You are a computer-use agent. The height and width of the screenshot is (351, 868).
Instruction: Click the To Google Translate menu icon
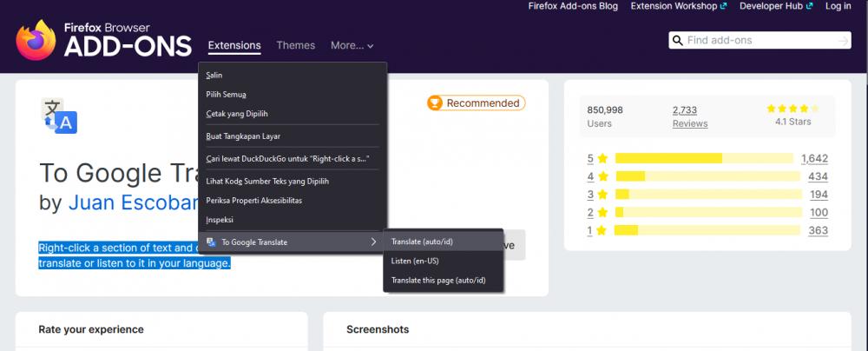point(211,242)
